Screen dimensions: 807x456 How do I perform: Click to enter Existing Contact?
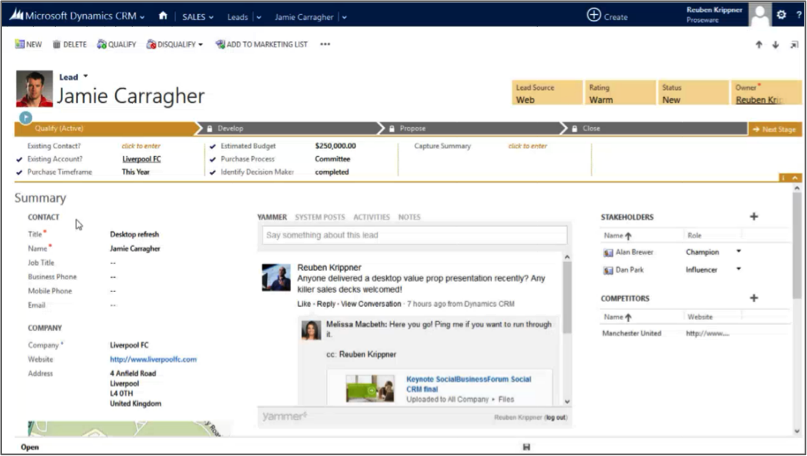click(141, 146)
